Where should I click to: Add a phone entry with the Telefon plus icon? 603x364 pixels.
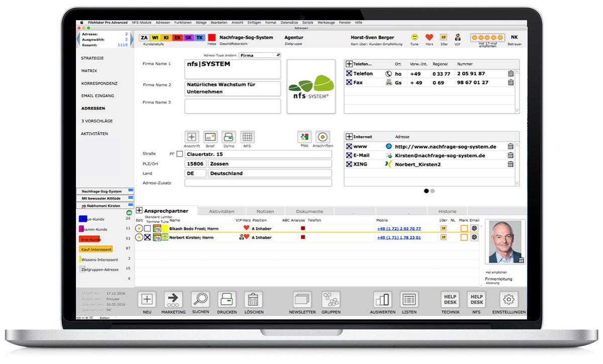349,64
